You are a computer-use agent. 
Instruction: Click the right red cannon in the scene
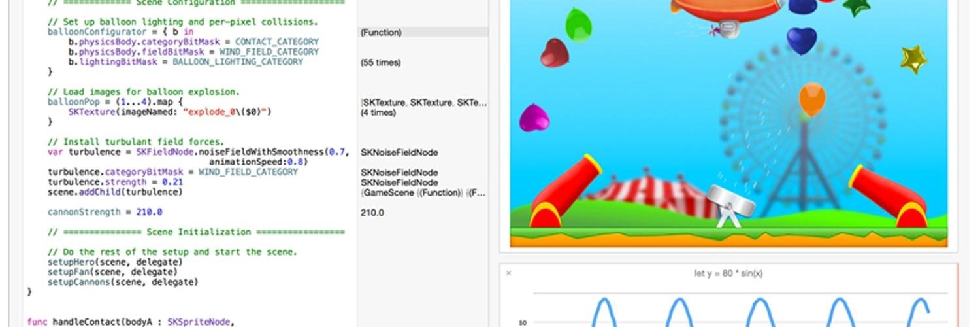(x=889, y=196)
